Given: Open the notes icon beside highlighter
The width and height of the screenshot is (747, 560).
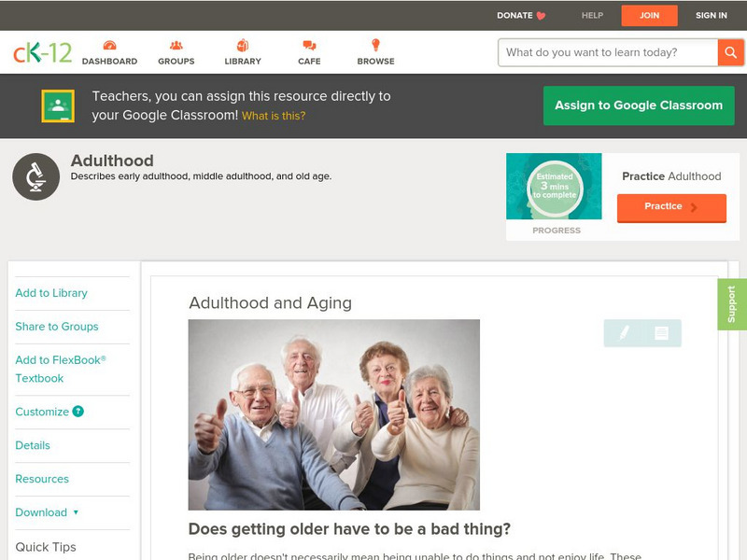Looking at the screenshot, I should tap(661, 333).
